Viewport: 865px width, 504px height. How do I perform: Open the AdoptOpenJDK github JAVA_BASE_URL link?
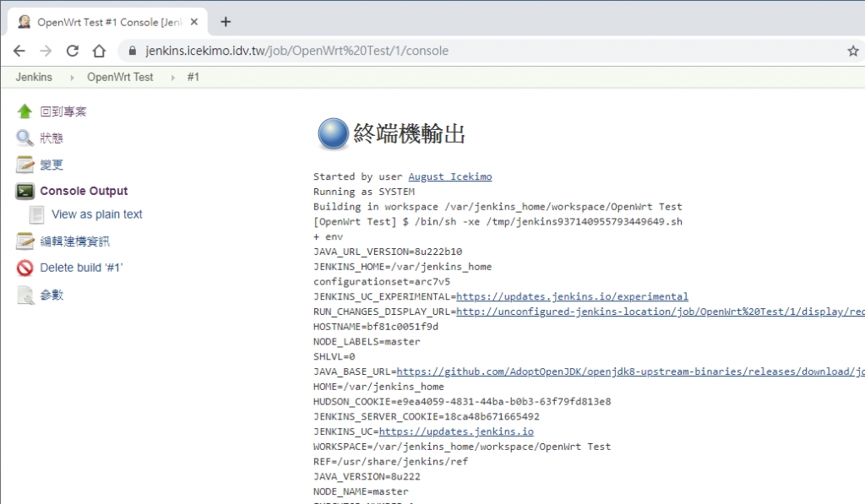(x=630, y=371)
